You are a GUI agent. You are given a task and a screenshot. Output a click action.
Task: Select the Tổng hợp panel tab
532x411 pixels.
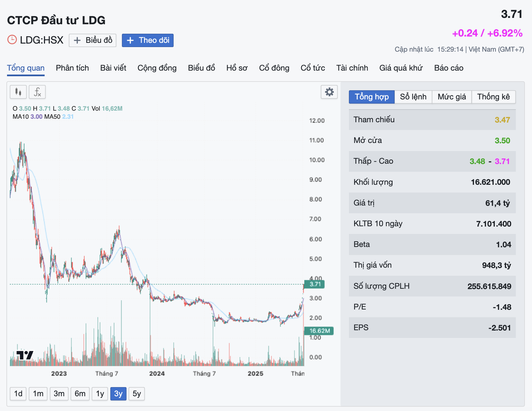(372, 97)
